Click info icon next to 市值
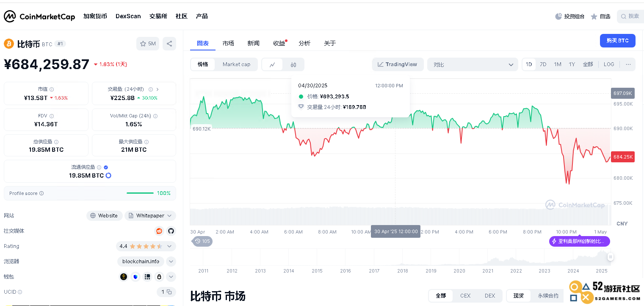Image resolution: width=644 pixels, height=306 pixels. [52, 89]
